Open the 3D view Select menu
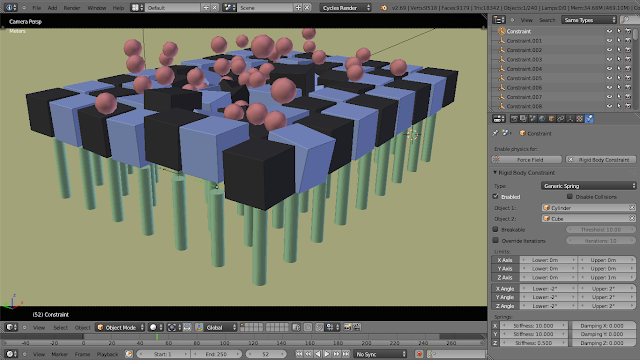The width and height of the screenshot is (640, 360). pyautogui.click(x=60, y=327)
